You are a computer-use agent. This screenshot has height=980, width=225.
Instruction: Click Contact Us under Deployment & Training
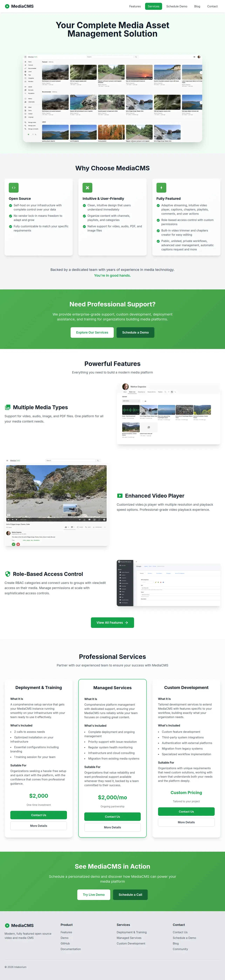pyautogui.click(x=38, y=815)
